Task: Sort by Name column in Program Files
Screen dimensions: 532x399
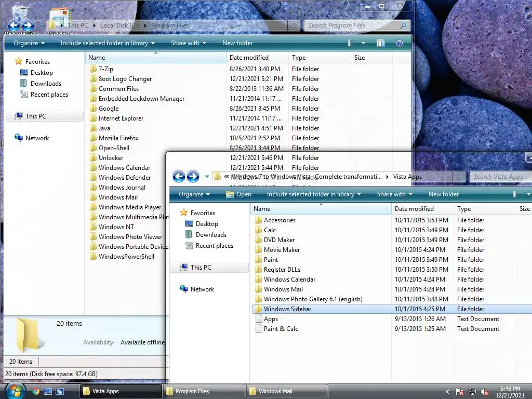Action: tap(155, 58)
